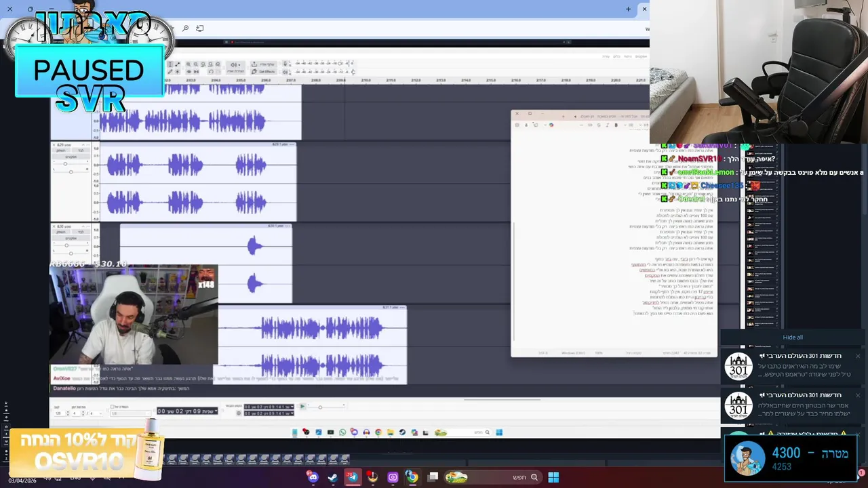Open Telegram from outer taskbar
The image size is (868, 488).
pos(353,477)
